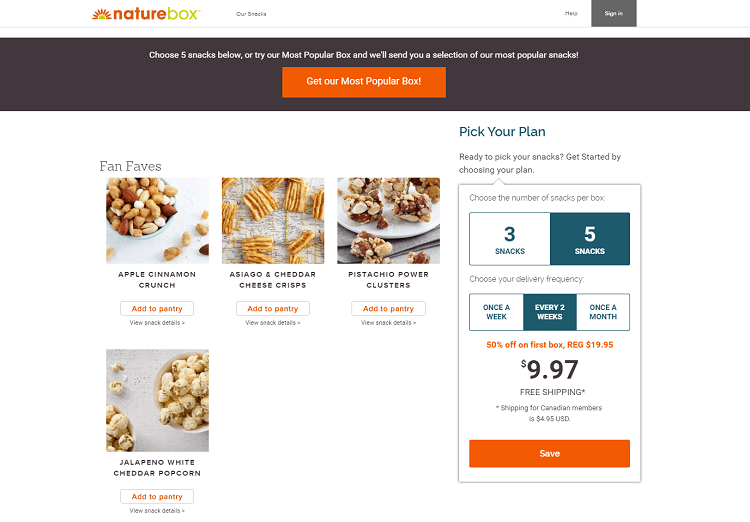This screenshot has height=522, width=750.
Task: Click the Sign in button
Action: click(613, 13)
